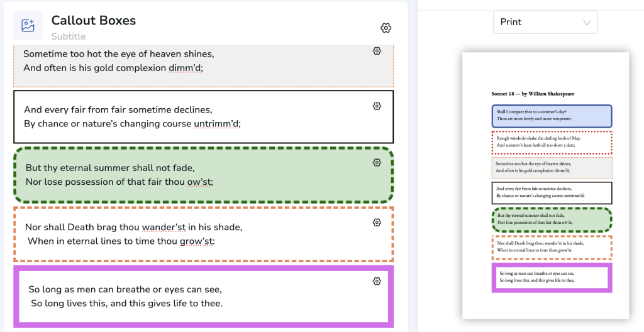Click the line 'So long as men can breathe'
This screenshot has height=332, width=644.
click(x=125, y=289)
